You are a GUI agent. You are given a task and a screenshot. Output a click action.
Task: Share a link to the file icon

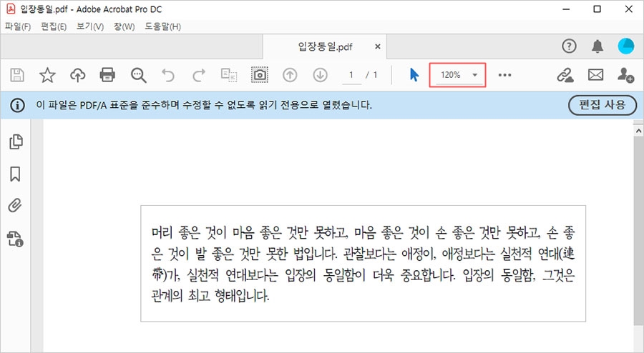click(565, 75)
